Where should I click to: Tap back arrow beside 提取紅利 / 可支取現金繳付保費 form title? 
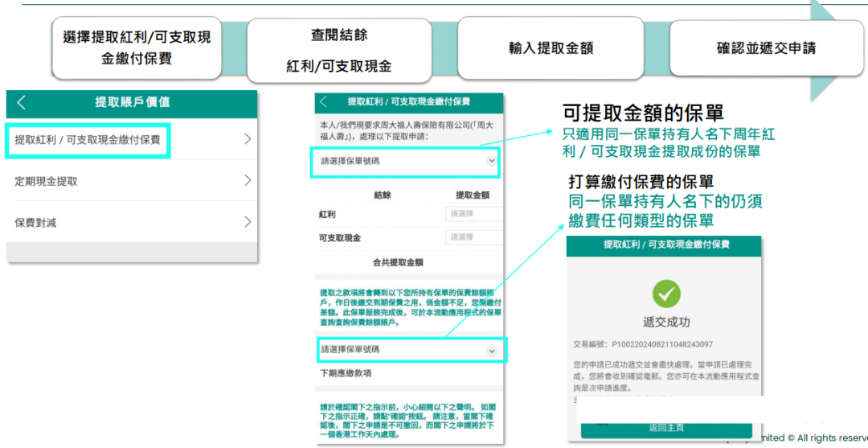[x=324, y=102]
